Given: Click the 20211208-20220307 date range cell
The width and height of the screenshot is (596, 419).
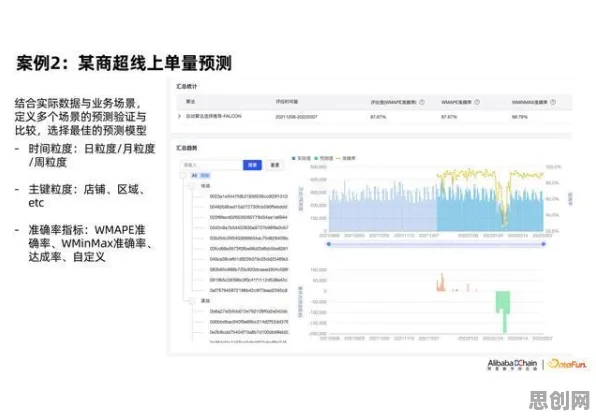Looking at the screenshot, I should 296,117.
